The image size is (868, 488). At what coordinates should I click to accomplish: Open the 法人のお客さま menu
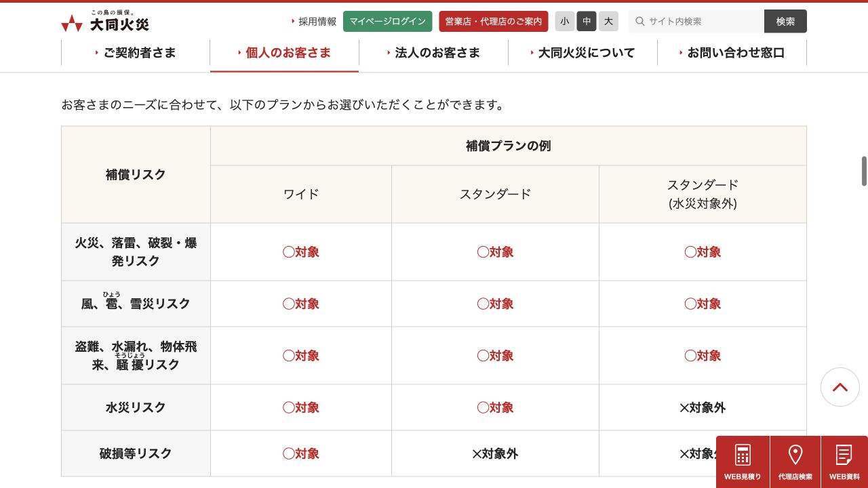tap(433, 53)
